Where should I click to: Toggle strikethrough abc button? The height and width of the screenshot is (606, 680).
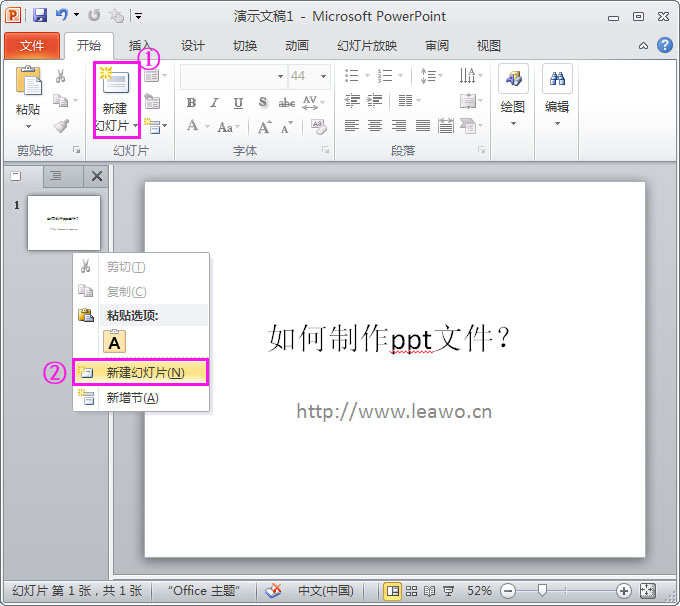[x=286, y=103]
